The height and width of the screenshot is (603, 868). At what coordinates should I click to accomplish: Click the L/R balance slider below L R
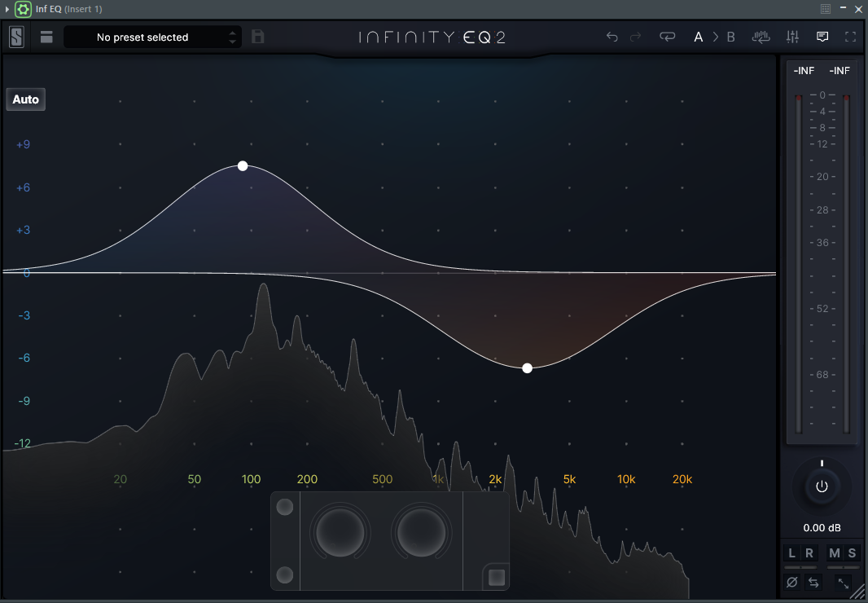pos(800,567)
